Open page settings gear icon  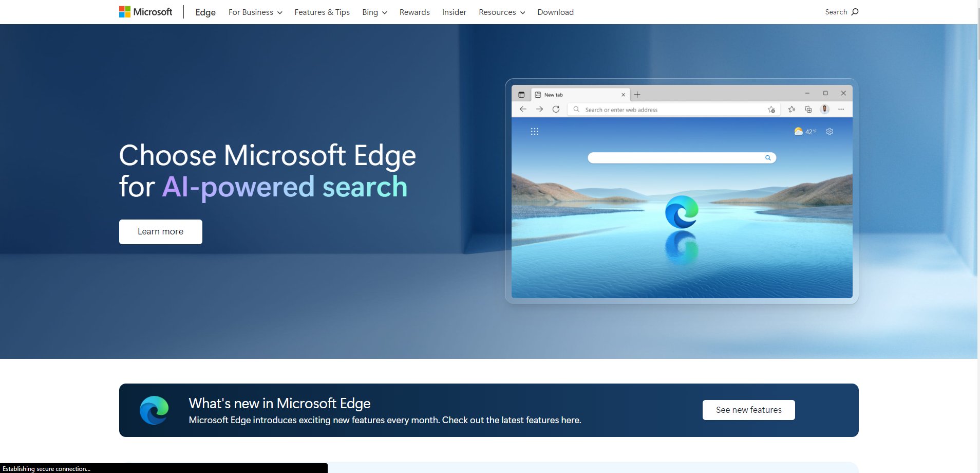830,132
